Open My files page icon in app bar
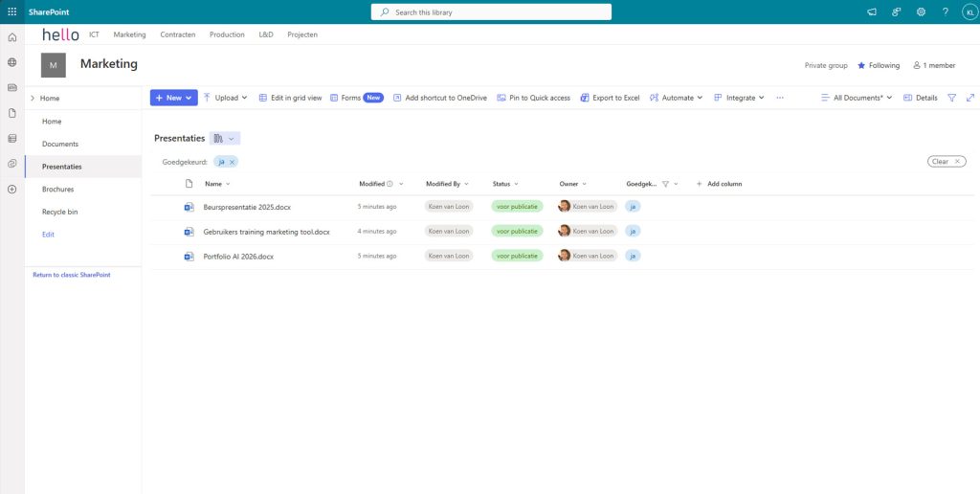The image size is (980, 494). [x=11, y=113]
